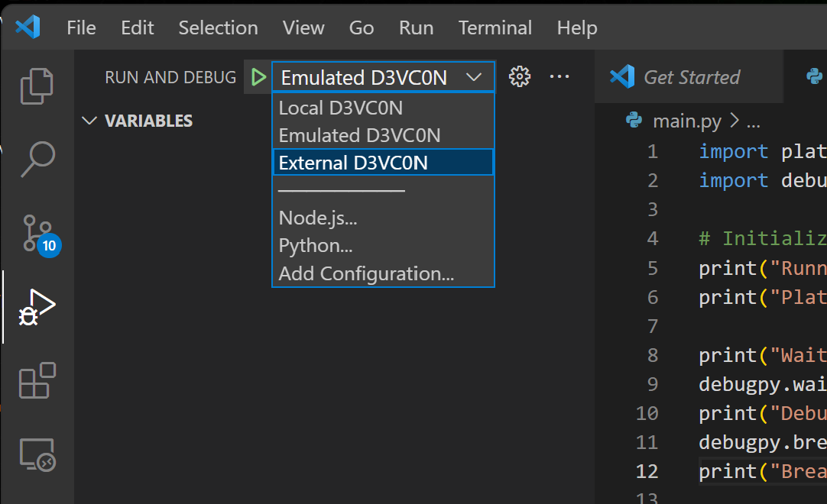
Task: Select the Python... option
Action: (x=316, y=246)
